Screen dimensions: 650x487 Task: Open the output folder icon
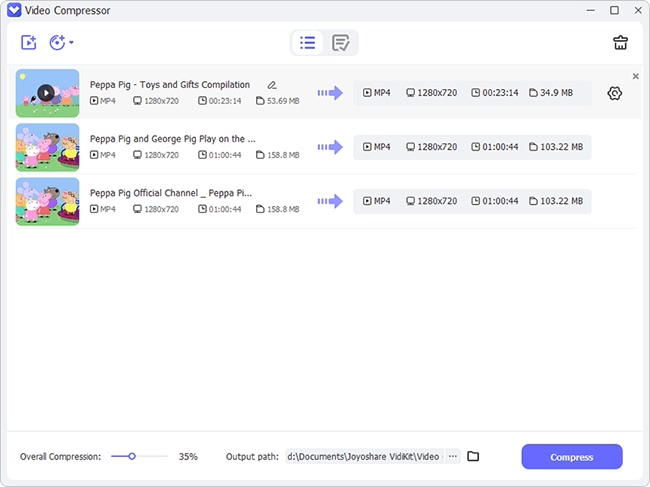[473, 456]
